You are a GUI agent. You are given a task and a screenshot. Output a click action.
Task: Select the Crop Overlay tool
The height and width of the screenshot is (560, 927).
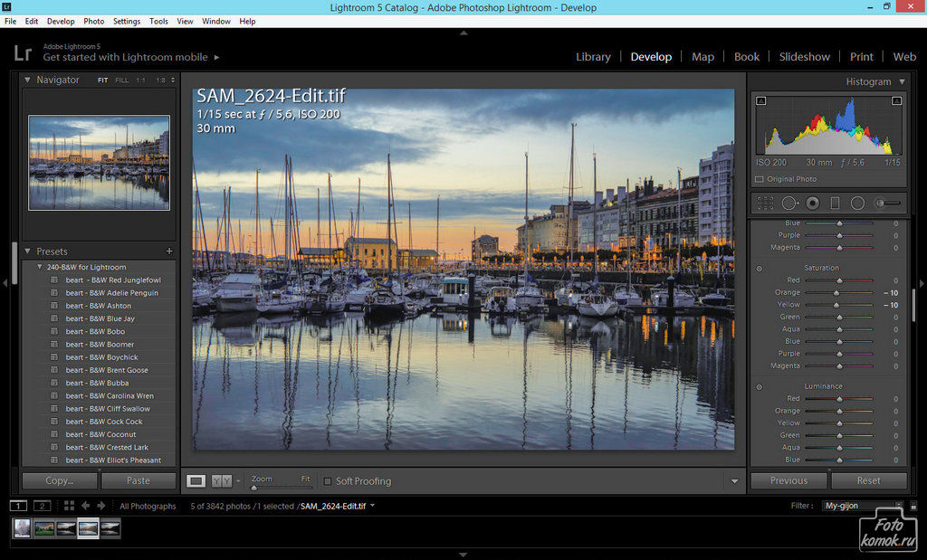765,204
